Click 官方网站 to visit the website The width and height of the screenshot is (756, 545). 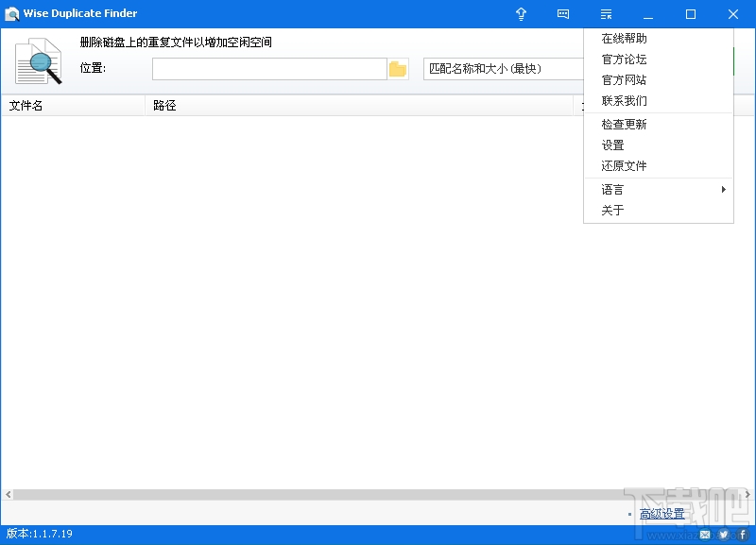(622, 80)
